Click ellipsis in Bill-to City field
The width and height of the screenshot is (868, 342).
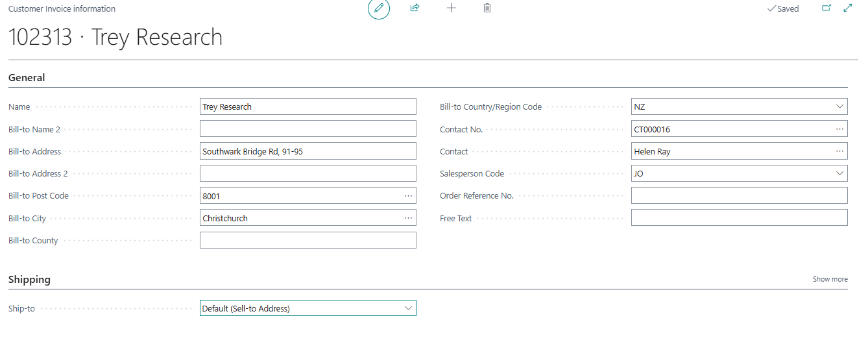[408, 218]
